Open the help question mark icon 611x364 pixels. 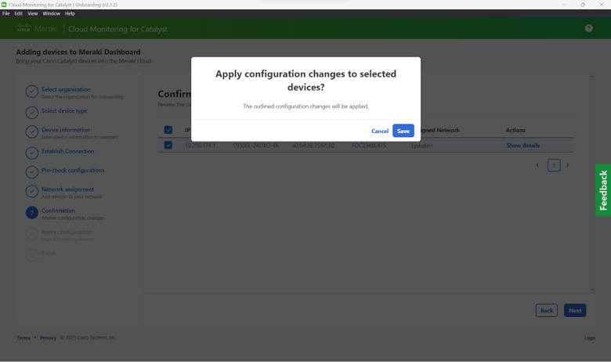pyautogui.click(x=588, y=28)
